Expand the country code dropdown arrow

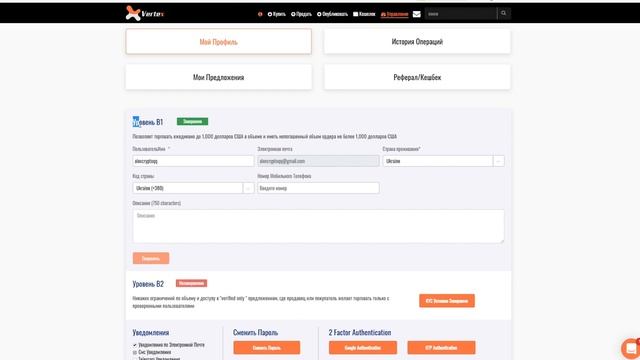click(248, 188)
